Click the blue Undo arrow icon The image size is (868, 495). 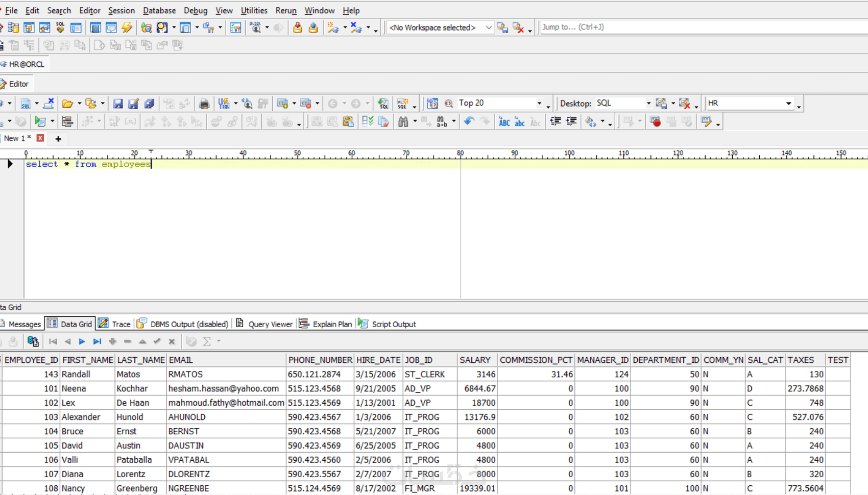469,121
